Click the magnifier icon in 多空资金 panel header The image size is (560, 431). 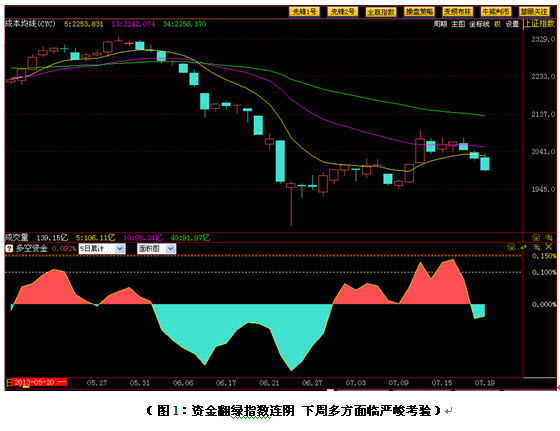point(536,247)
